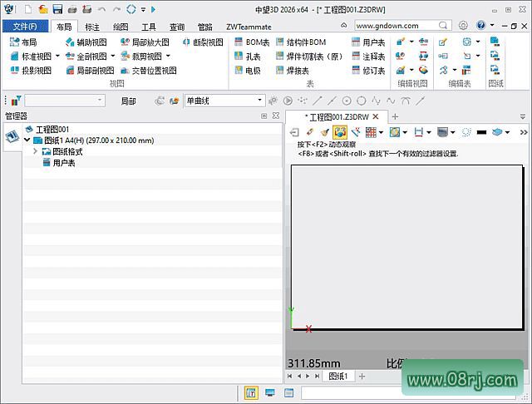Insert a 用户表 from the ribbon
This screenshot has width=532, height=404.
click(x=368, y=42)
